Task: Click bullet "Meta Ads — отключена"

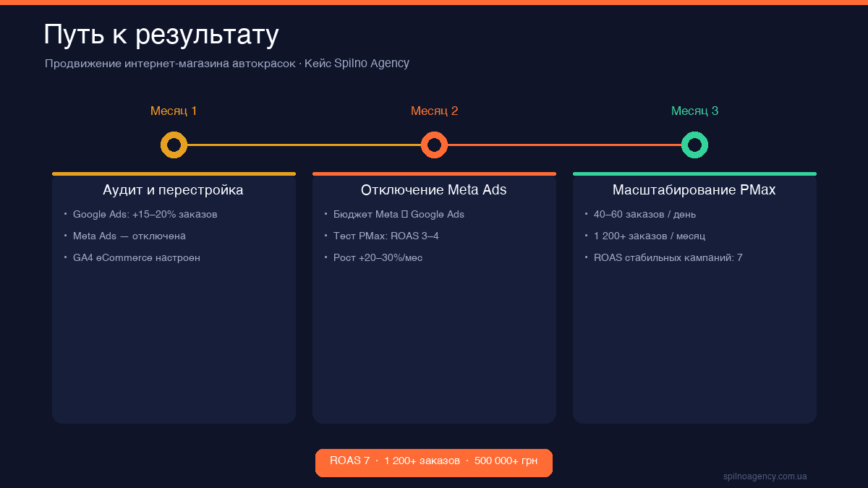Action: click(x=129, y=236)
